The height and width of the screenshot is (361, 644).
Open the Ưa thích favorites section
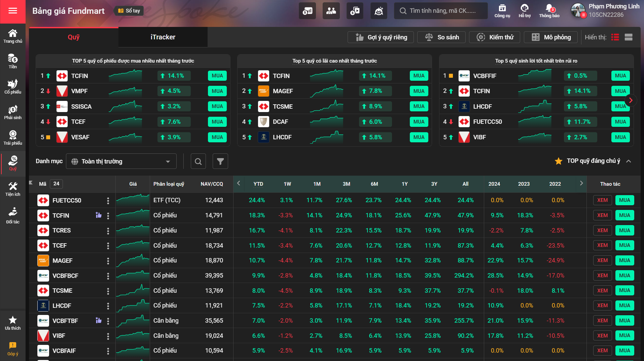13,323
